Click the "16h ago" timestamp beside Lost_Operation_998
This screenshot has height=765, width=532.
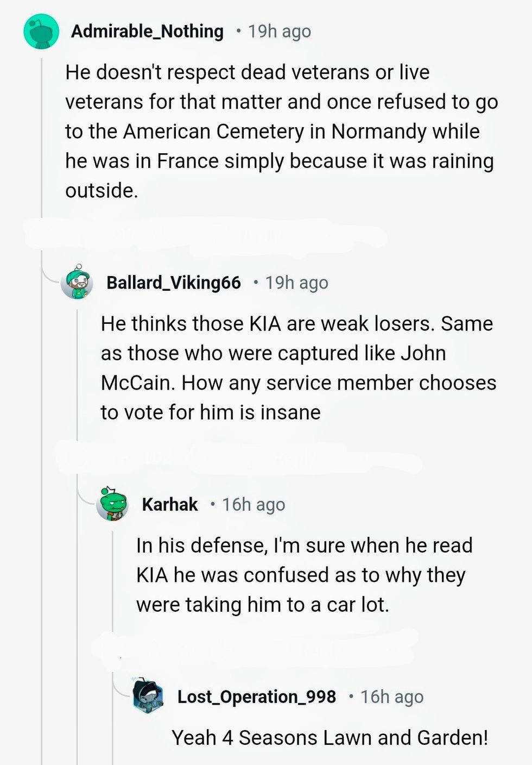(391, 697)
